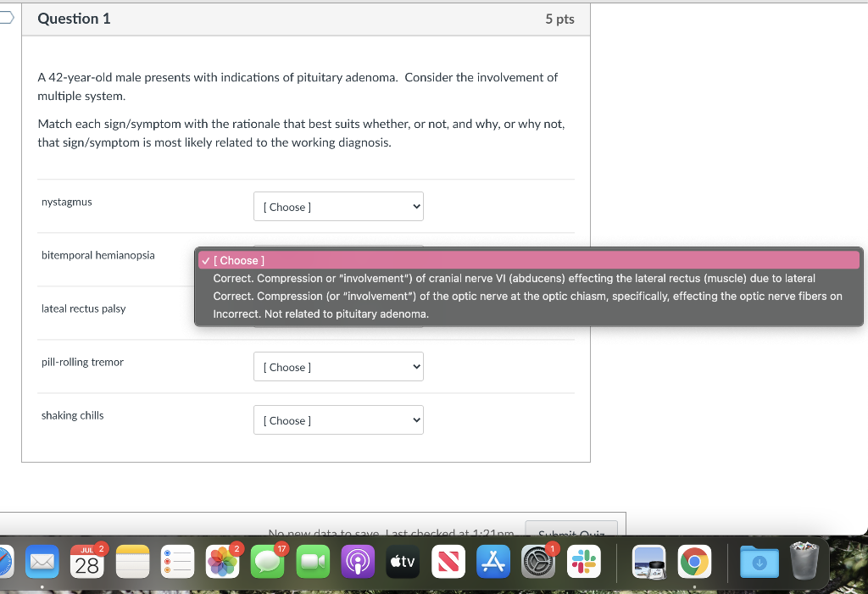Select the '[ Choose ]' placeholder option
Viewport: 868px width, 594px height.
point(529,260)
